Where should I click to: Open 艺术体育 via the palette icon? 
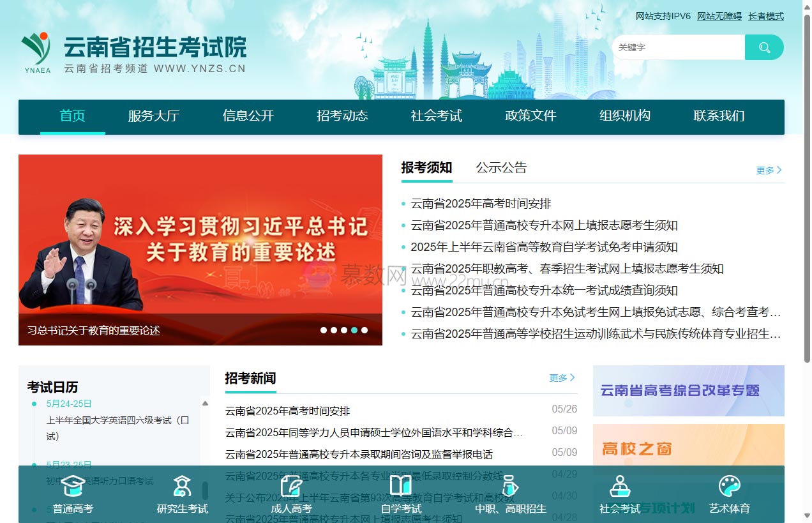point(729,487)
